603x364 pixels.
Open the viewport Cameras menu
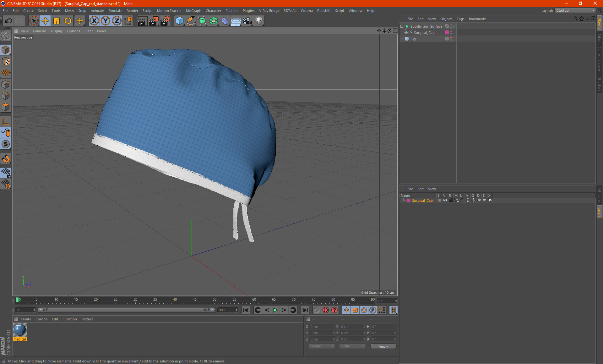(40, 31)
